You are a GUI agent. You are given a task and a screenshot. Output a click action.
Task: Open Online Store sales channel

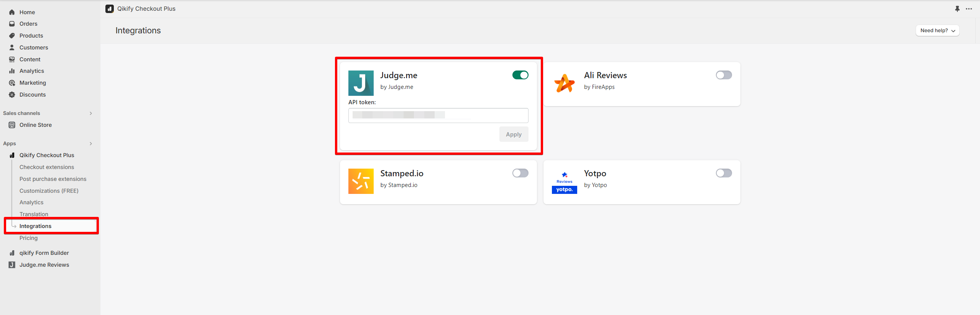[x=36, y=125]
